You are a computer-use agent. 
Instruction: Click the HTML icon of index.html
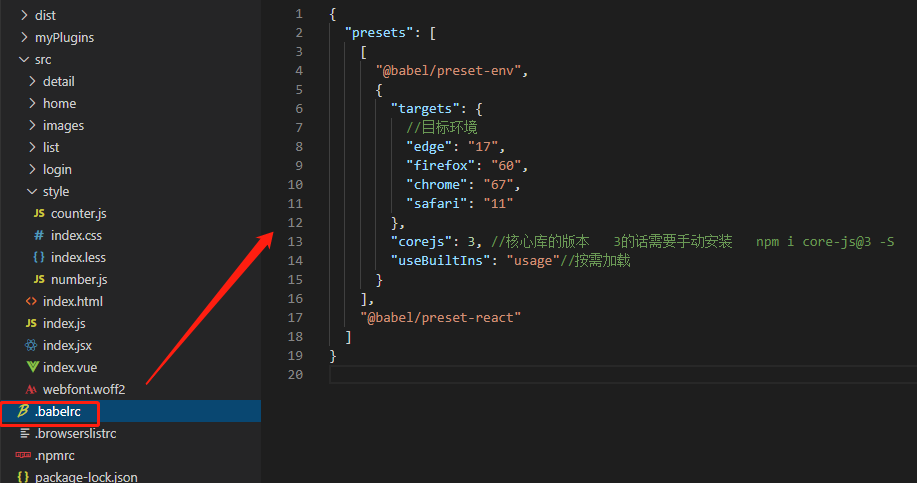click(x=31, y=301)
